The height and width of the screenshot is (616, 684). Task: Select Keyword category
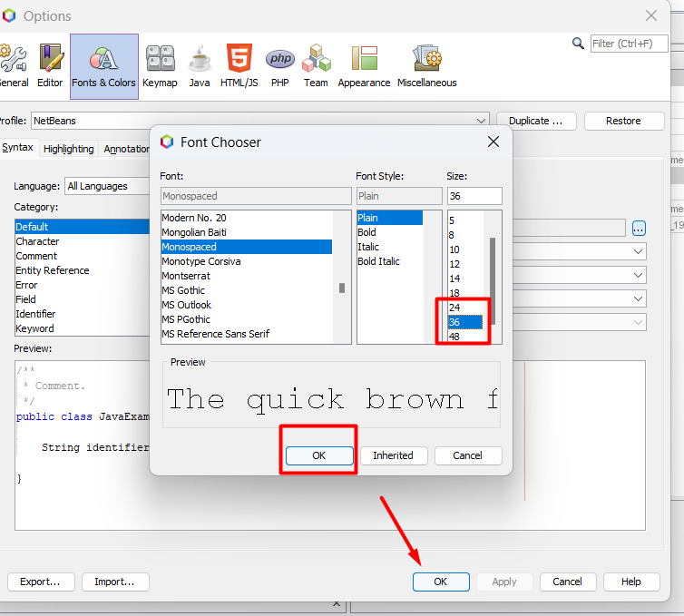click(x=82, y=328)
